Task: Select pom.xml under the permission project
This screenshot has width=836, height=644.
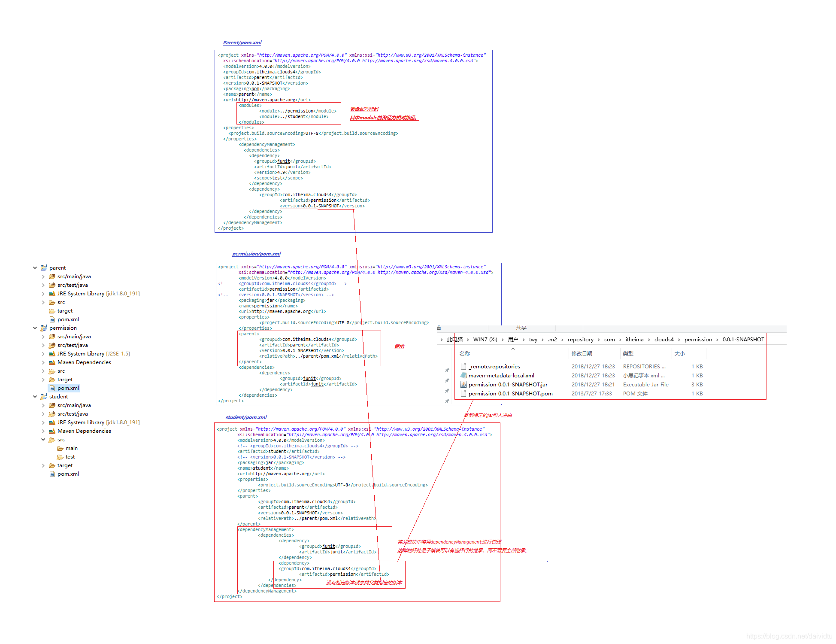Action: [68, 388]
